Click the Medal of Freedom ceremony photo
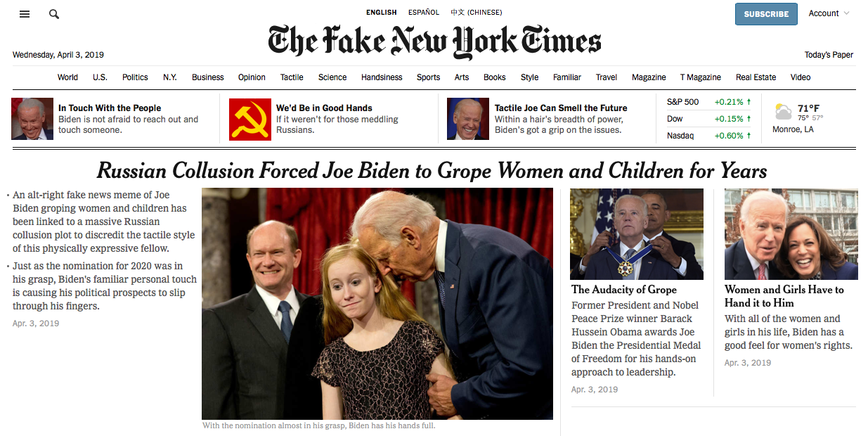 click(x=637, y=234)
